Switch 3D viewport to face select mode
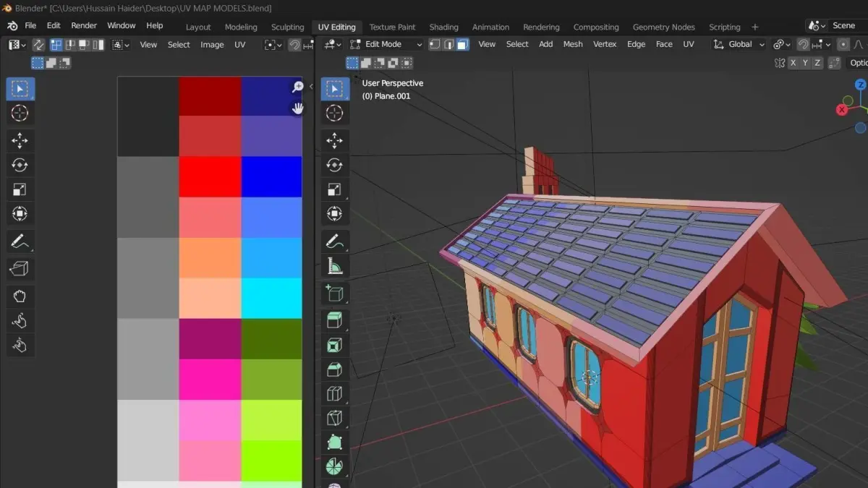Viewport: 868px width, 488px height. click(462, 44)
